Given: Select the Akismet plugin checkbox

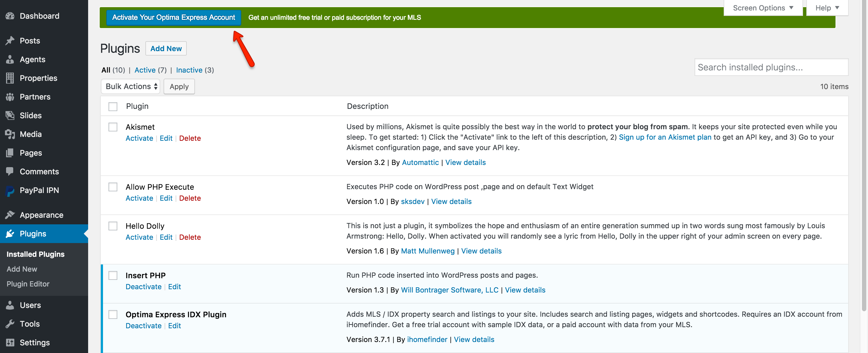Looking at the screenshot, I should point(112,126).
